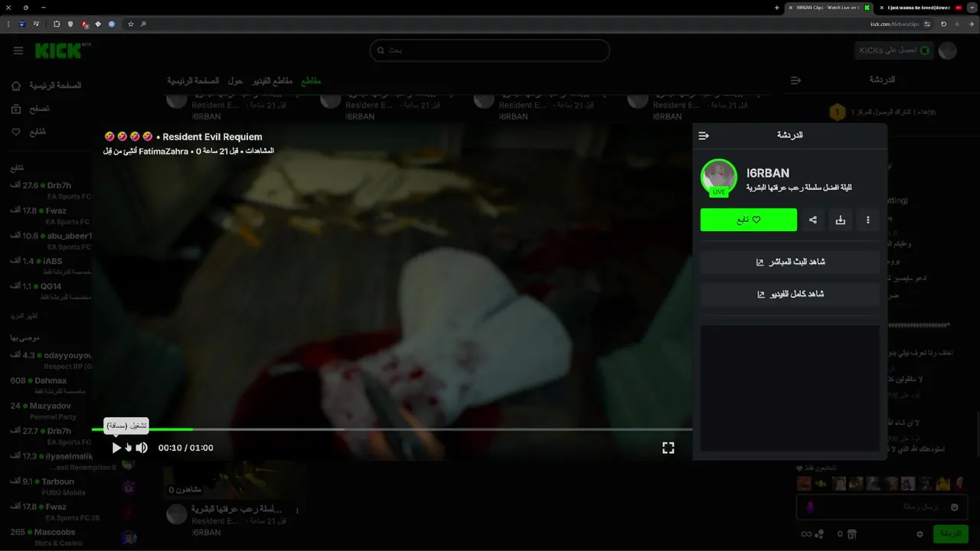Switch to the channel 'الصفحة الرئيسية' tab
This screenshot has width=980, height=551.
click(x=193, y=80)
